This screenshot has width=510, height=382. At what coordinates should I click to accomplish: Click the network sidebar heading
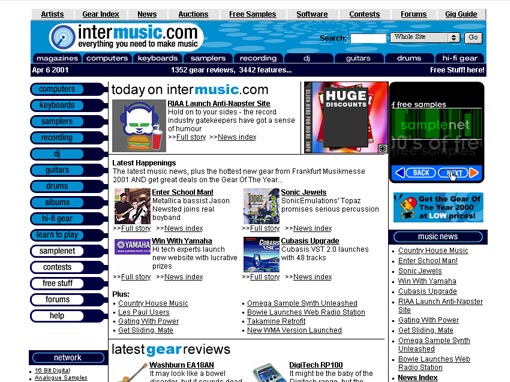click(x=68, y=358)
